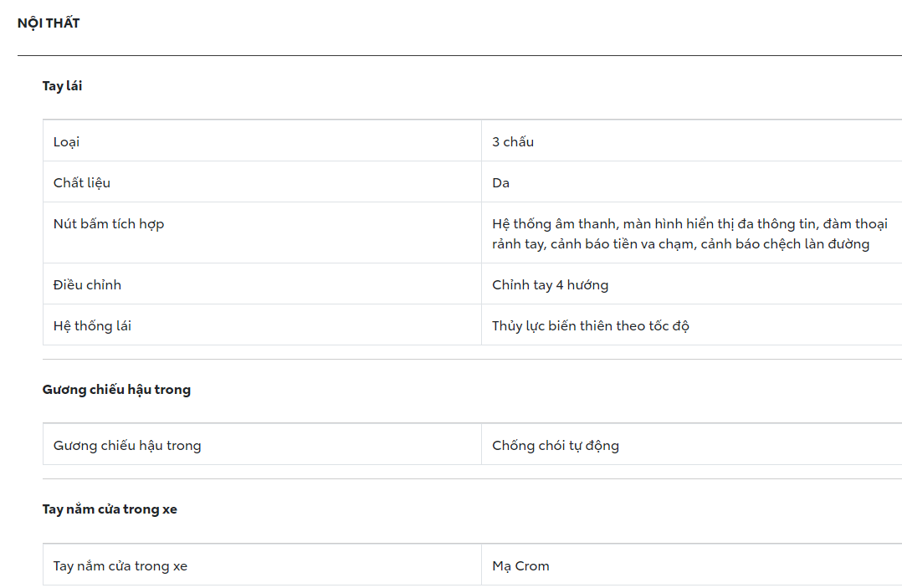Screen dimensions: 902x588
Task: Select the Da material value
Action: click(501, 183)
